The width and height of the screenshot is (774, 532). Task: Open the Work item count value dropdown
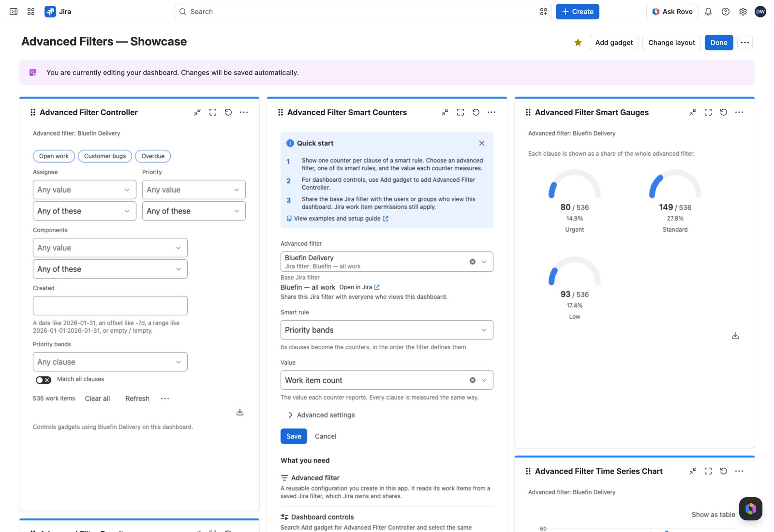(387, 380)
